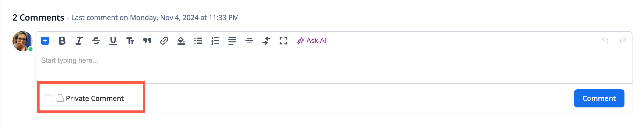Apply strikethrough formatting

coord(96,41)
